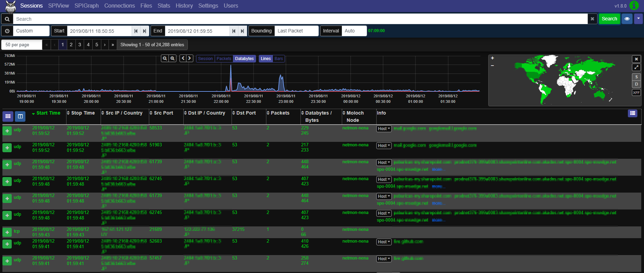
Task: Zoom in the timeline graph
Action: (173, 59)
